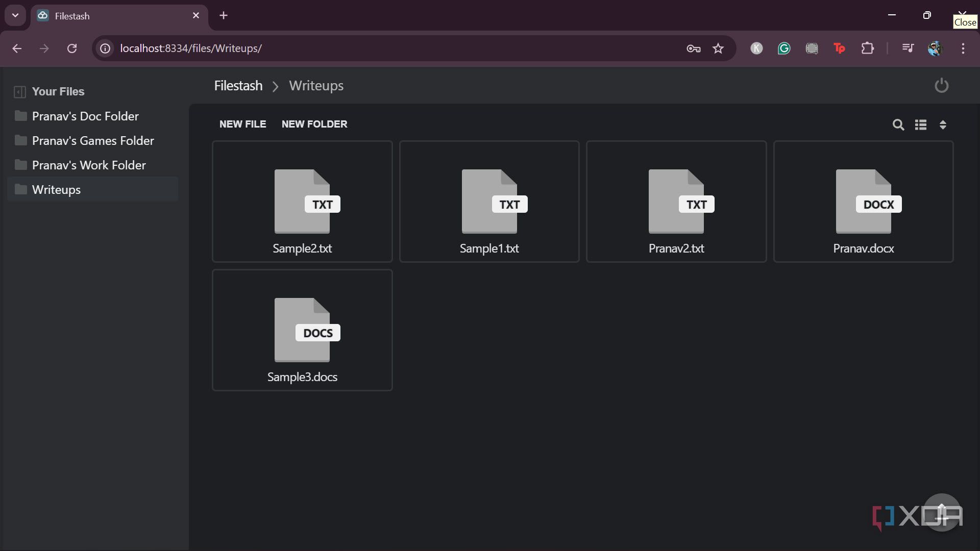Open a new browser tab
Screen dimensions: 980x551
coord(223,16)
